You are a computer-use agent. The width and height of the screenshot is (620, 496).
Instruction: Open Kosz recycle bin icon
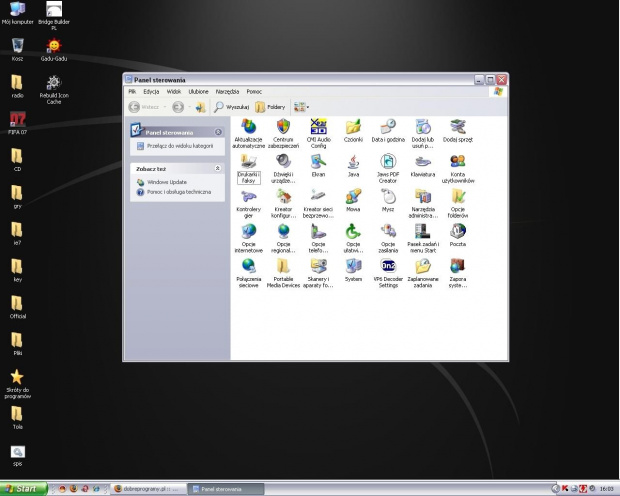pyautogui.click(x=17, y=50)
